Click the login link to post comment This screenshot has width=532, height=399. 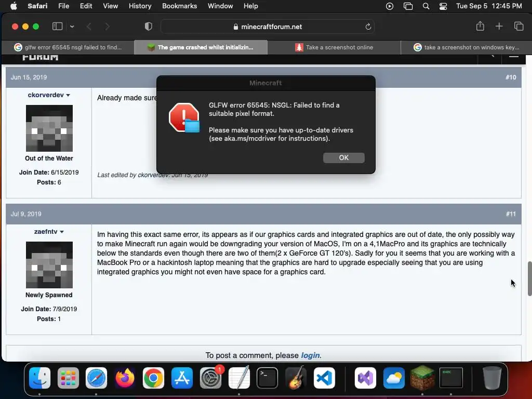click(x=310, y=355)
